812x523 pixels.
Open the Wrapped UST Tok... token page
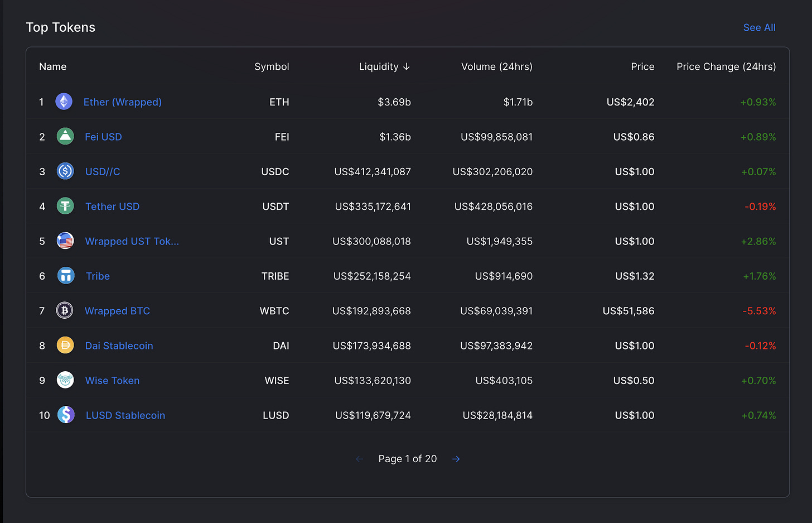pyautogui.click(x=132, y=241)
